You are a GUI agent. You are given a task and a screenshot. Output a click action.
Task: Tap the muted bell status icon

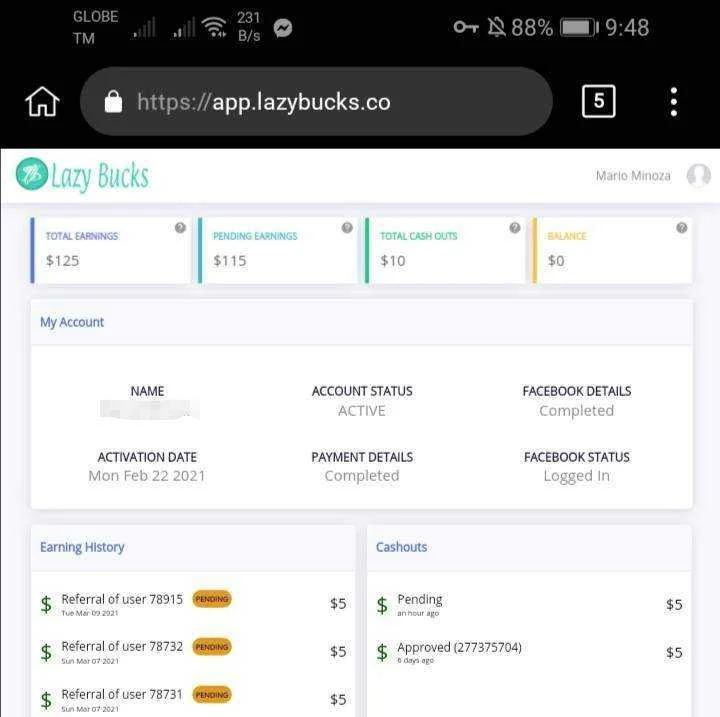click(496, 27)
